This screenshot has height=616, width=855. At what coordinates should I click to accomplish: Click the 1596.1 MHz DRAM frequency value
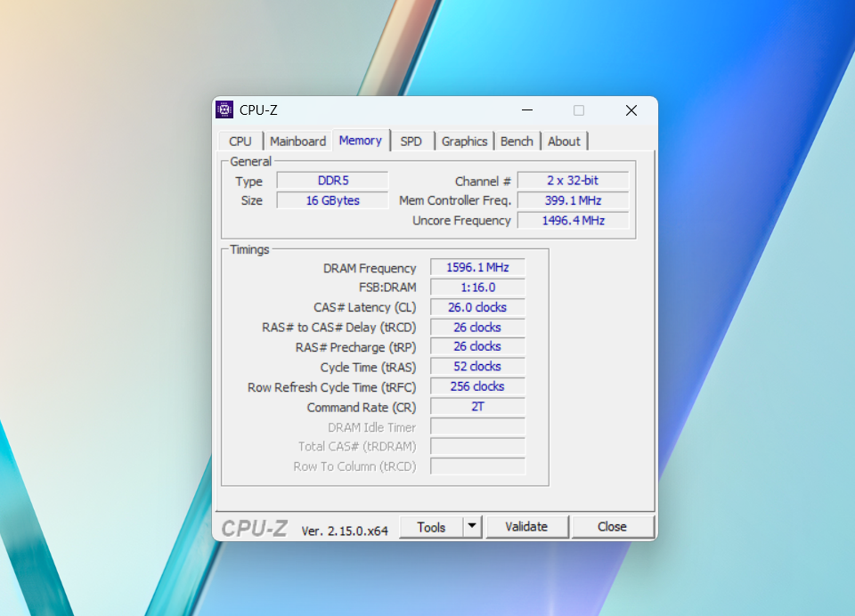[x=477, y=267]
